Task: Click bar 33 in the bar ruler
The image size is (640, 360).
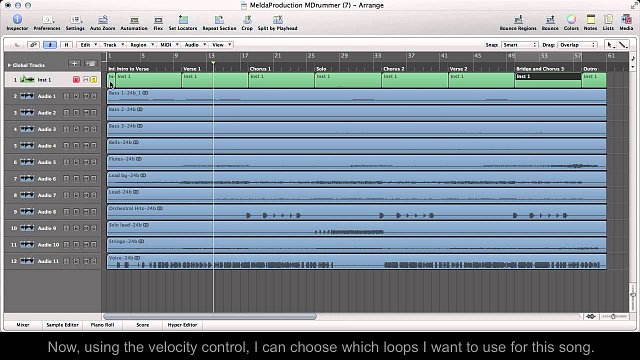Action: 377,56
